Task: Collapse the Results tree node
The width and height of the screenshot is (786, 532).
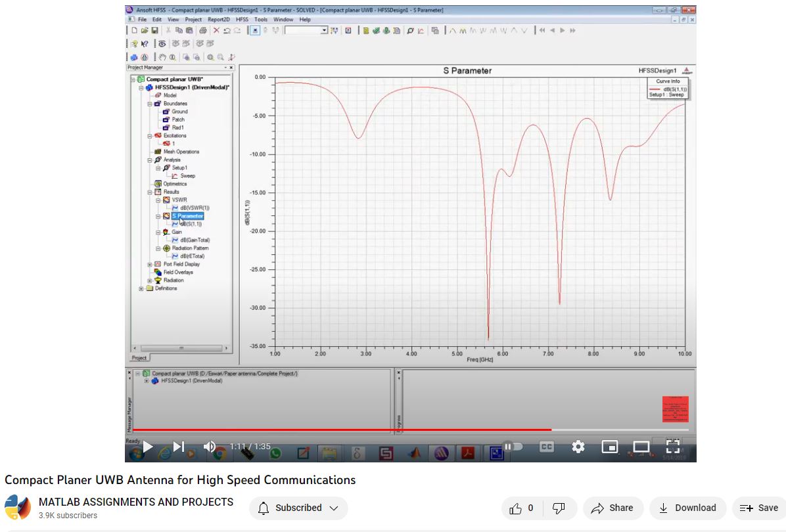Action: (x=149, y=192)
